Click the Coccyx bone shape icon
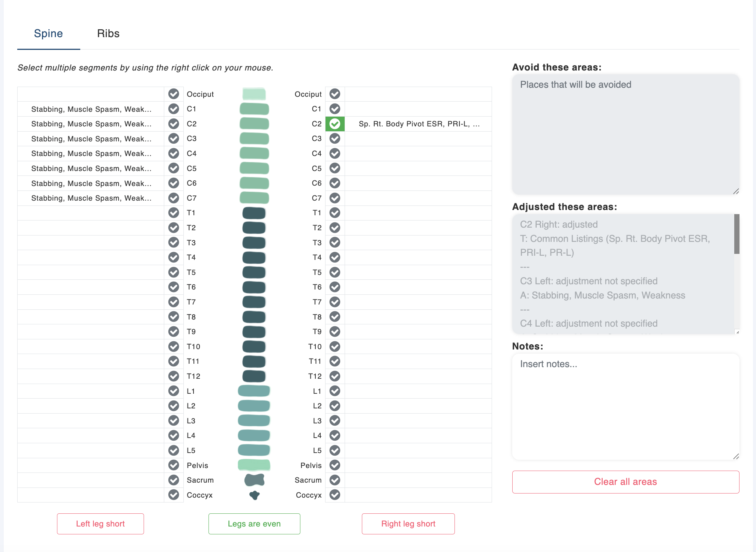The height and width of the screenshot is (552, 756). pos(254,495)
